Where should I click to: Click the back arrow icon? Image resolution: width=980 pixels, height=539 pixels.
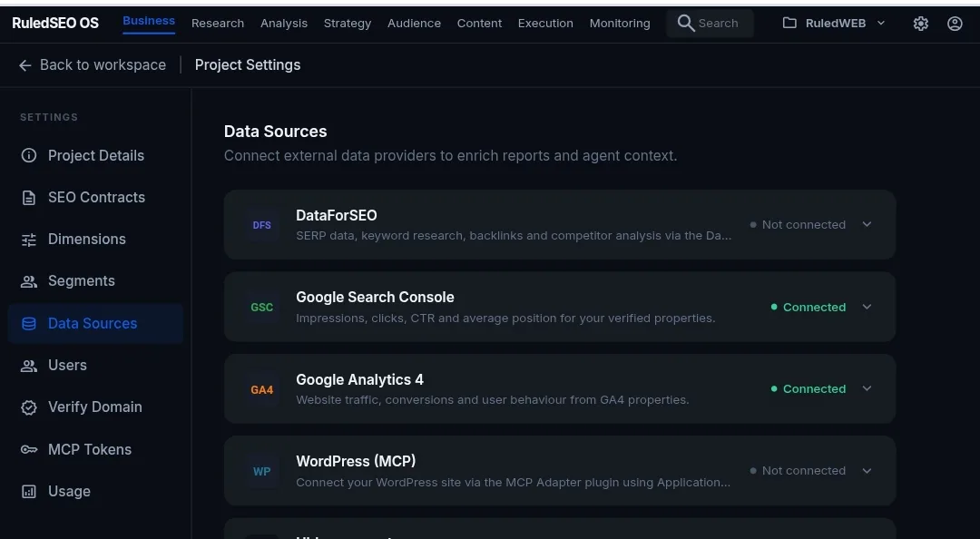(25, 65)
